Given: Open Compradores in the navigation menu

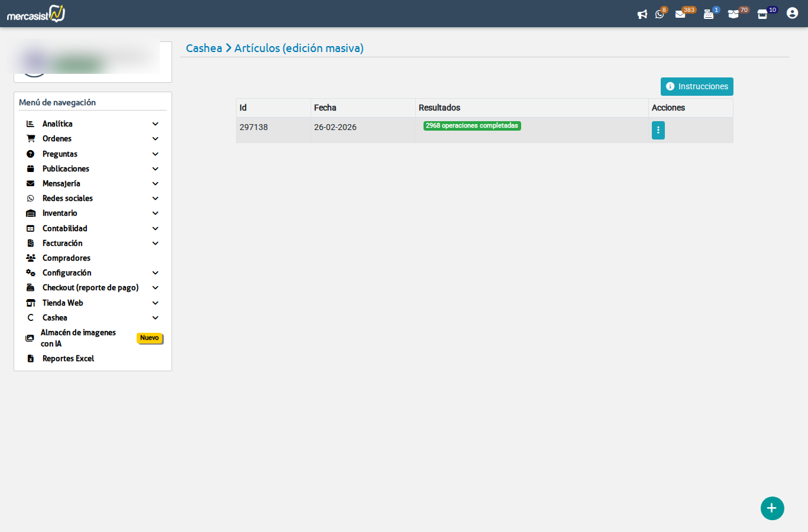Looking at the screenshot, I should 66,258.
